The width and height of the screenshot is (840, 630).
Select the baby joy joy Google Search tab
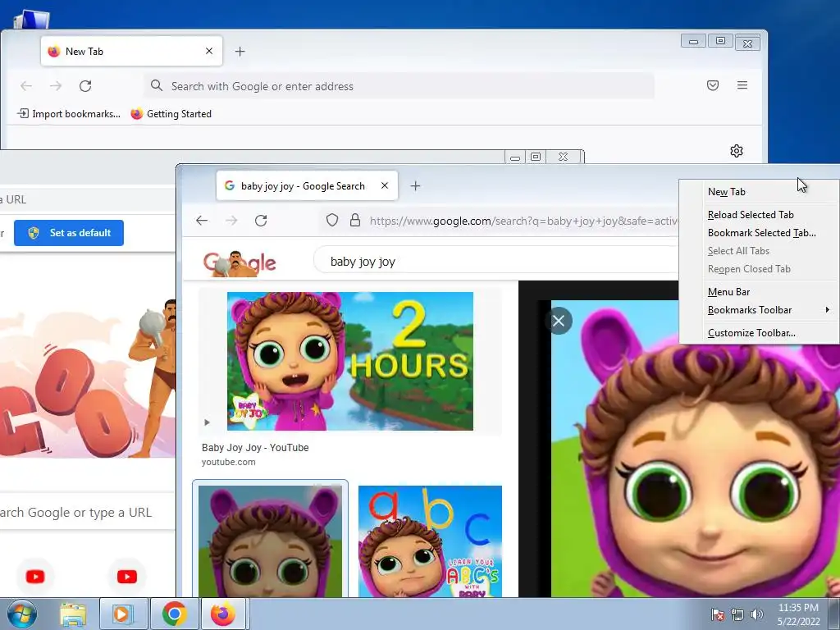(x=307, y=186)
